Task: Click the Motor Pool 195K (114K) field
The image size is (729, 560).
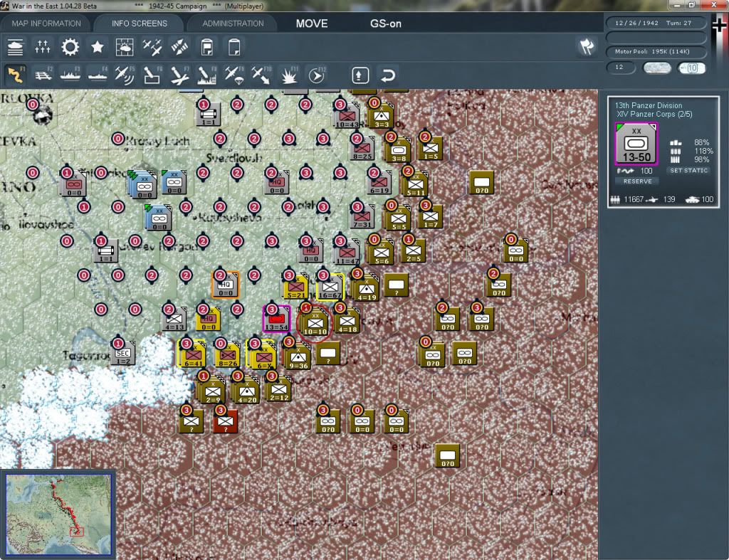Action: click(x=656, y=51)
